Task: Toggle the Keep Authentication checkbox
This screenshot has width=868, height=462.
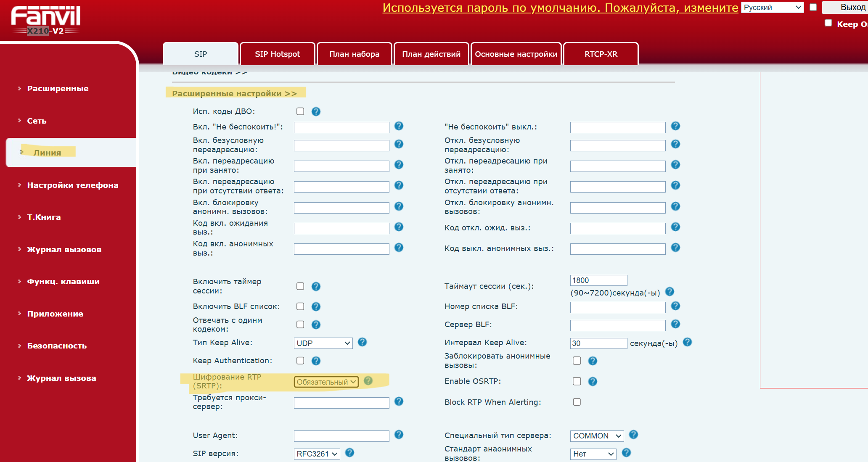Action: 300,361
